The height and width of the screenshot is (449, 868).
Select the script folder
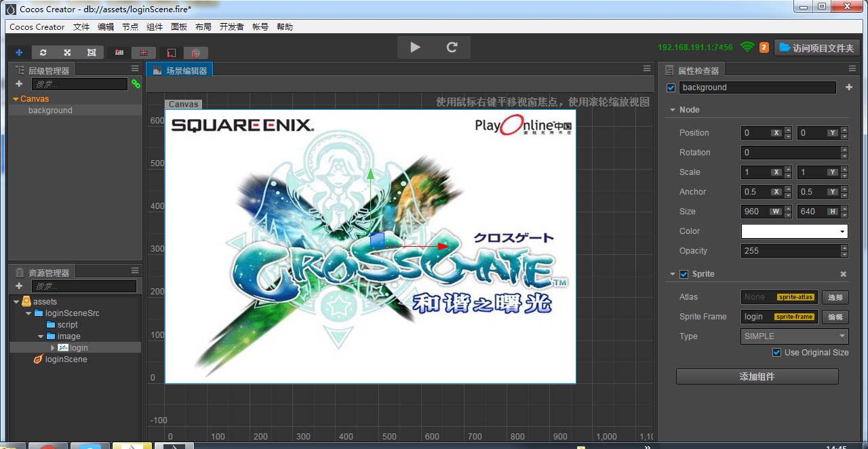coord(67,325)
